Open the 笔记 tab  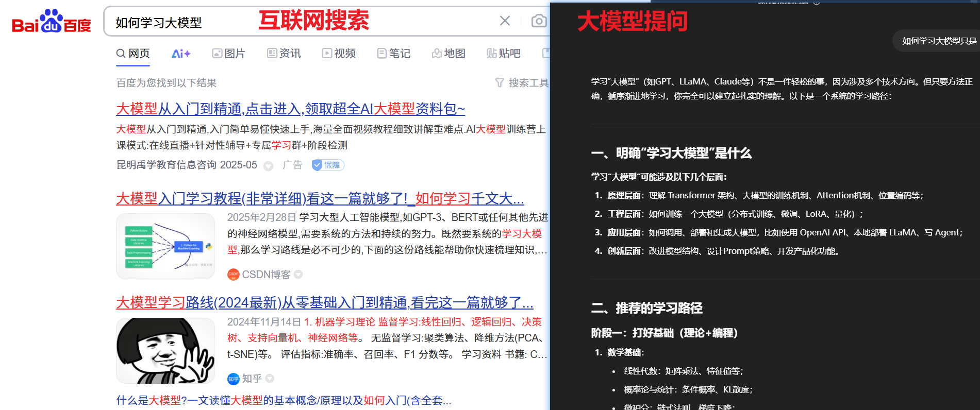394,54
